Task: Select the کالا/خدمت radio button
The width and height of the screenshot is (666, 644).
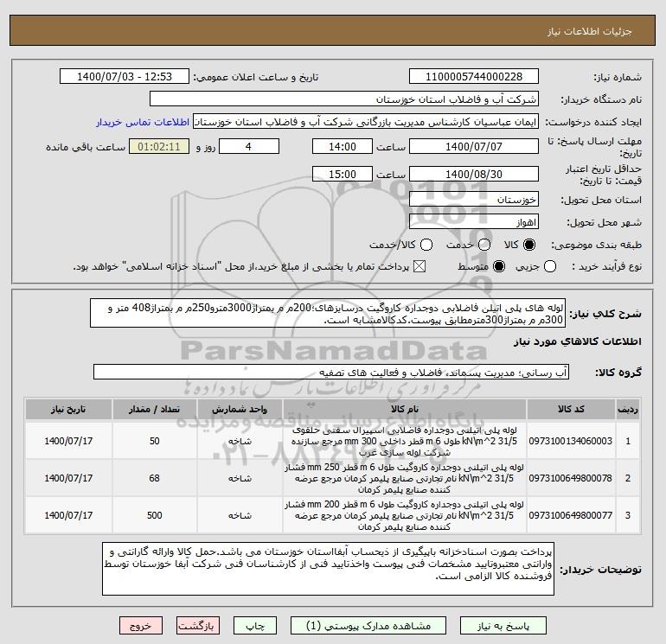Action: [426, 245]
